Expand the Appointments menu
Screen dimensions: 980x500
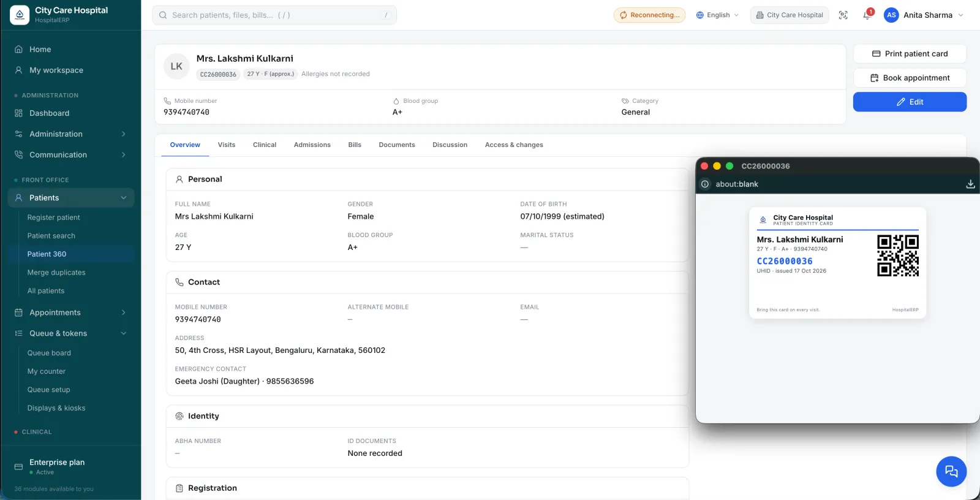tap(70, 312)
